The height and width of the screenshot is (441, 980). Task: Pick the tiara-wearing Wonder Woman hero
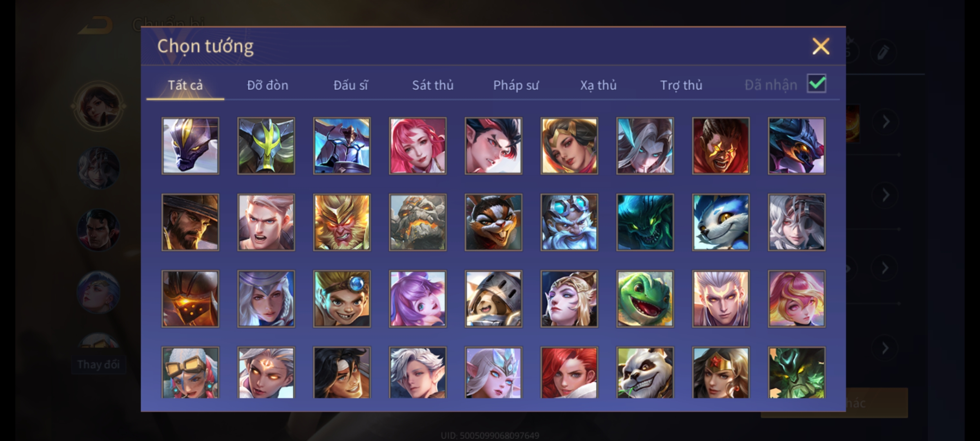coord(721,372)
